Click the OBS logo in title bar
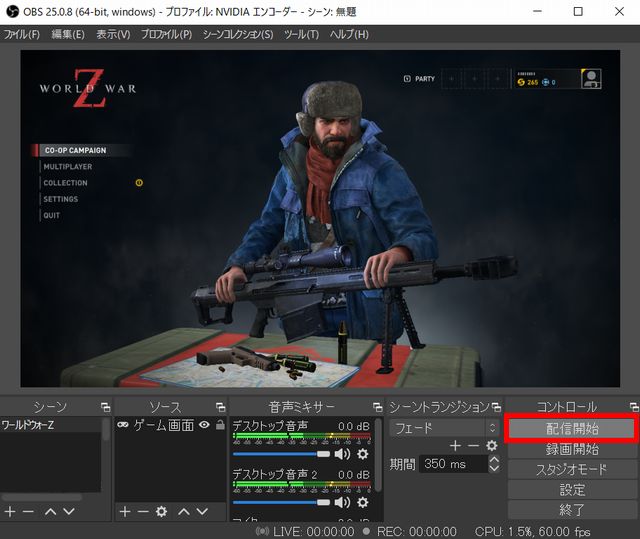 [x=12, y=11]
